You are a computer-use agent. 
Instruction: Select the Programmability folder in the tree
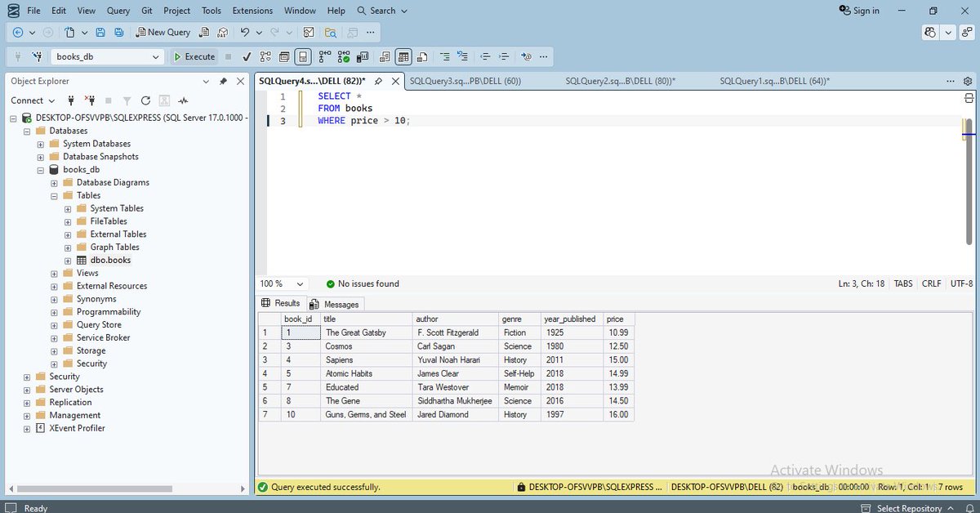[109, 312]
